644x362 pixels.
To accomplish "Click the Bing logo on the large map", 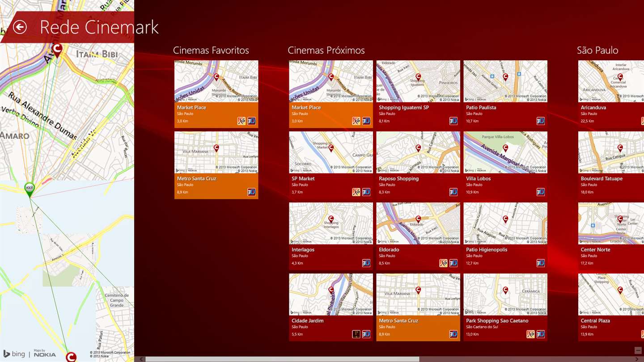I will [x=14, y=354].
